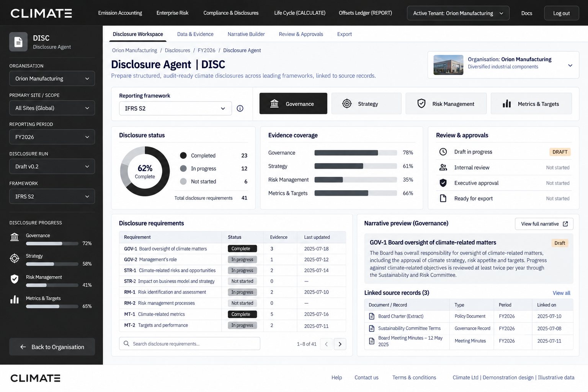Open the sidebar Framework IFRS S2 dropdown
Image resolution: width=588 pixels, height=392 pixels.
[52, 196]
